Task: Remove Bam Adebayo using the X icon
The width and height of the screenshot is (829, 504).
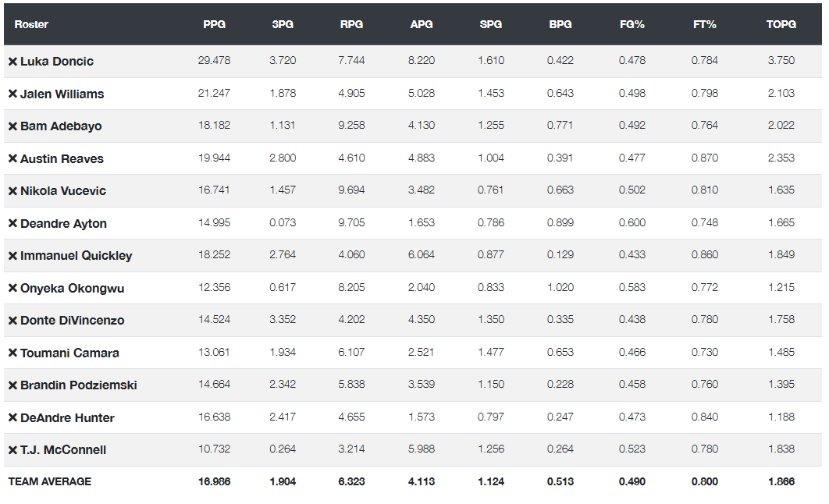Action: [x=12, y=126]
